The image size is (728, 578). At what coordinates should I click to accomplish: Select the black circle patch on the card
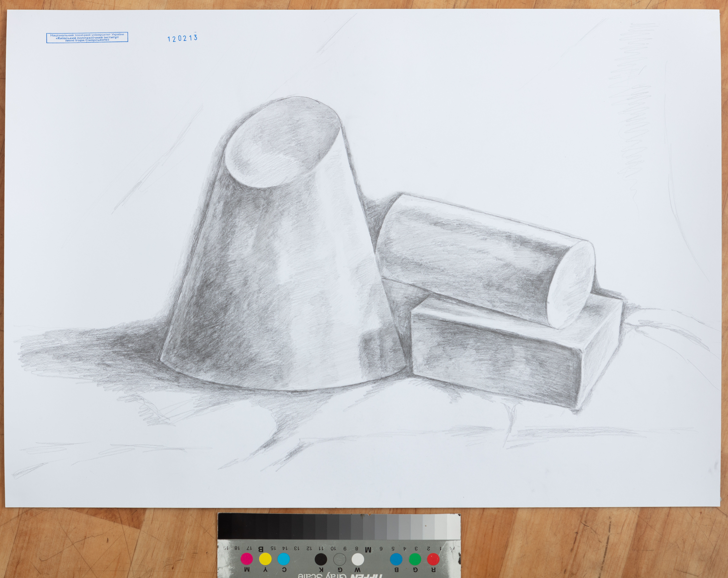[x=321, y=559]
